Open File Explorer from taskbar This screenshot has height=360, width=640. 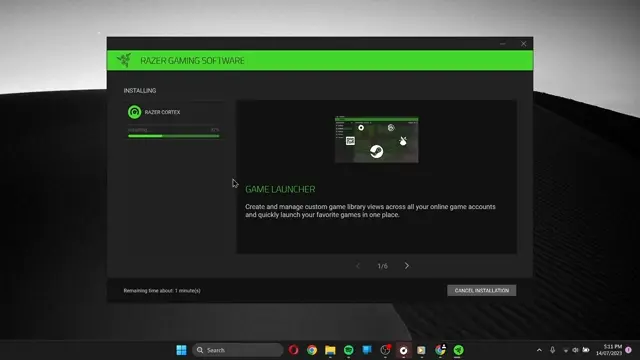(330, 350)
